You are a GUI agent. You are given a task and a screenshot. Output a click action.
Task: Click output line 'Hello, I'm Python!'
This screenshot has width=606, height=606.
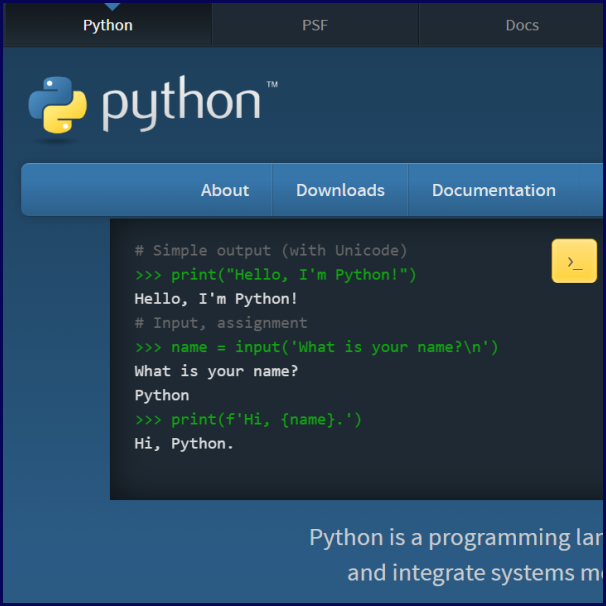click(x=216, y=299)
